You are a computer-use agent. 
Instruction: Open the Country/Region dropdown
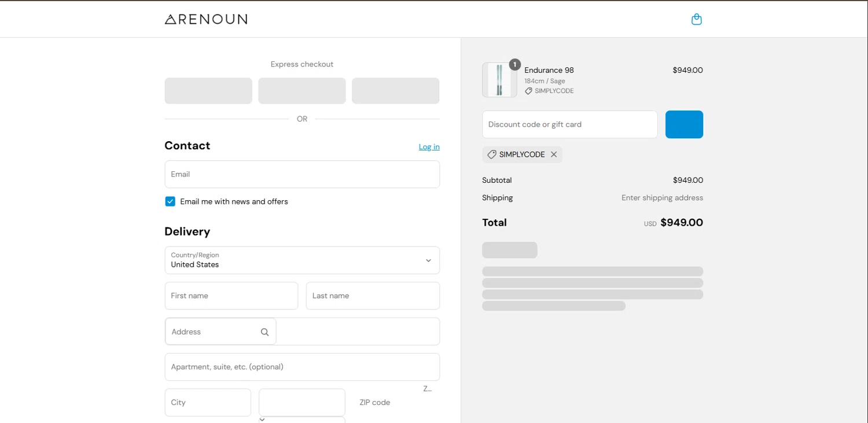coord(302,260)
